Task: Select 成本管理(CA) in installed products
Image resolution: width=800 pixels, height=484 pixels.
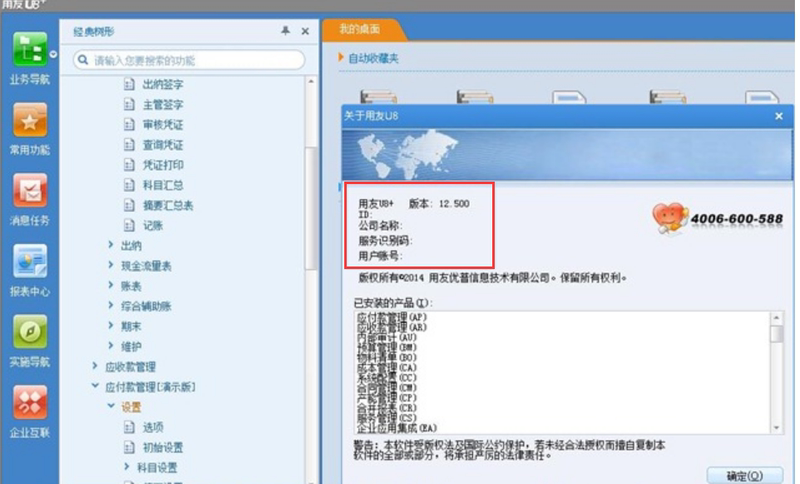Action: (386, 368)
